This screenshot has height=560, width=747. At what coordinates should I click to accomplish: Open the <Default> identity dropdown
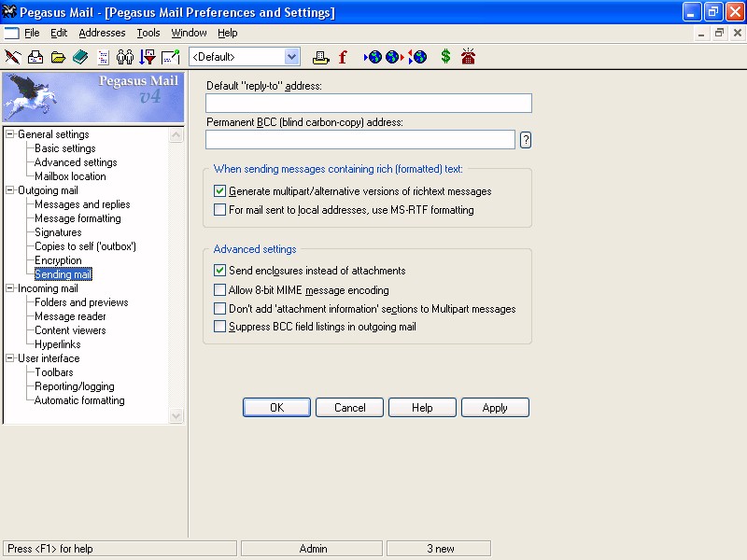292,57
